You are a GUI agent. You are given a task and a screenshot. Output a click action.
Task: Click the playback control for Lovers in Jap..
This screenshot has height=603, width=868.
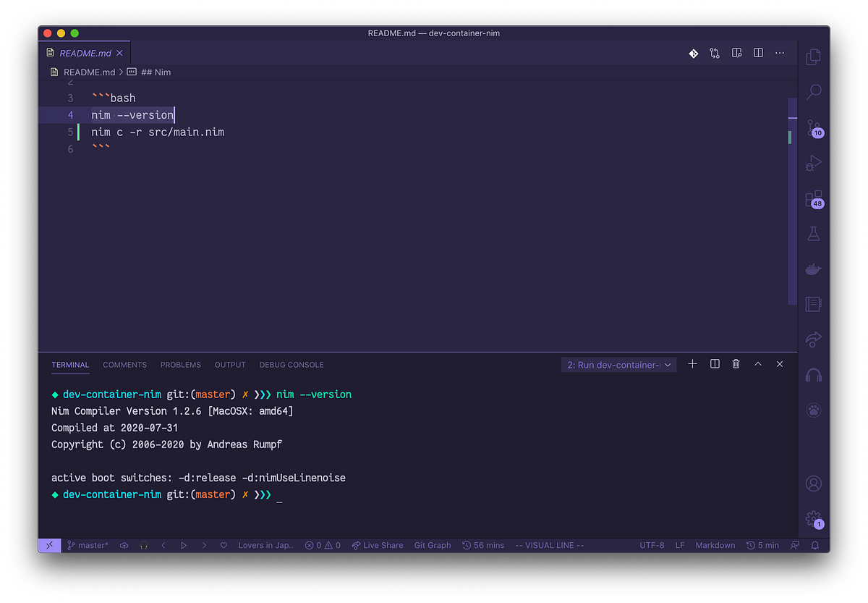(x=184, y=545)
